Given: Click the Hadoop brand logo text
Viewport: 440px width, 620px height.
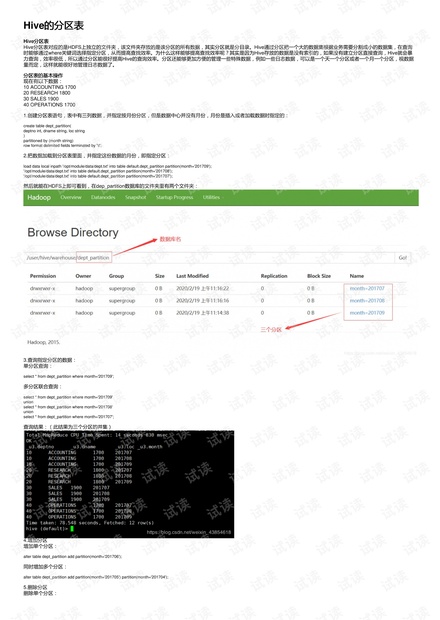Looking at the screenshot, I should coord(39,197).
